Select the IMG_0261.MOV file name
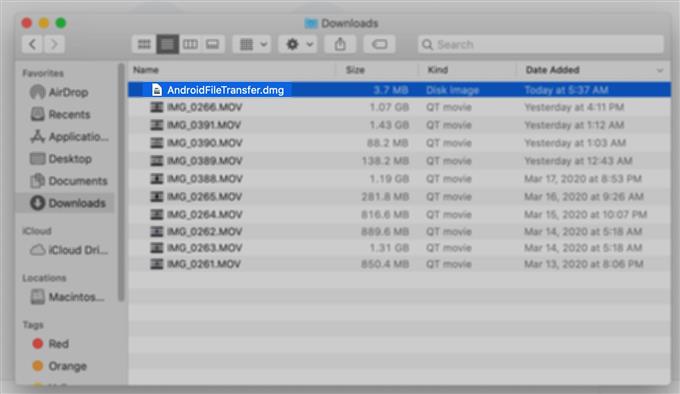The width and height of the screenshot is (680, 394). point(204,264)
